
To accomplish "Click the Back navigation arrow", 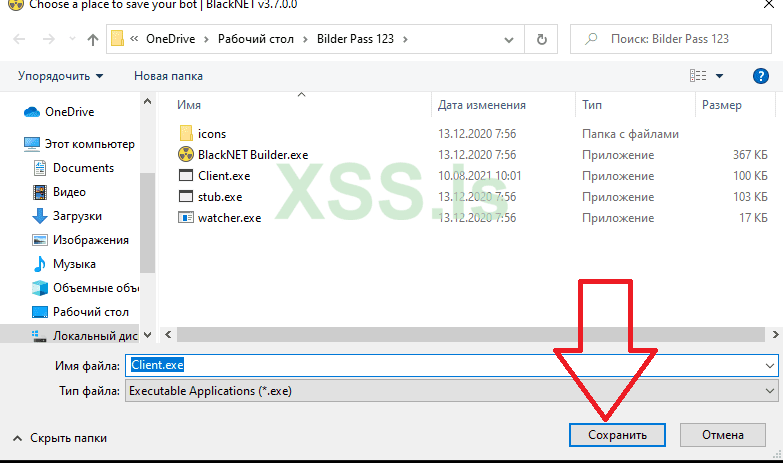I will pyautogui.click(x=19, y=39).
